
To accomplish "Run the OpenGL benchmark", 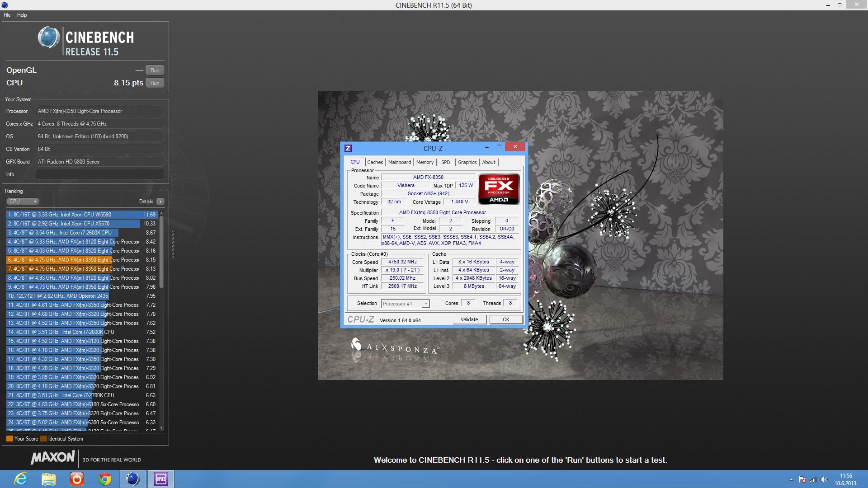I will 155,70.
